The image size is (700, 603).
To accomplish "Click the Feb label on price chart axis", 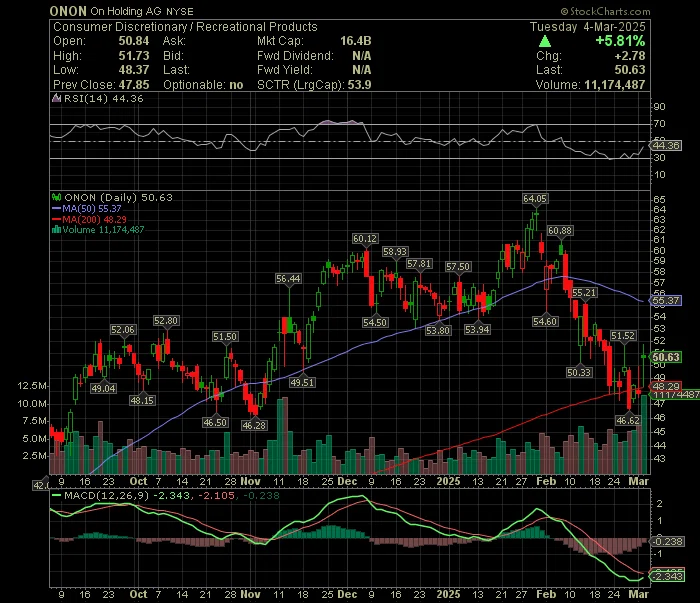I will click(x=546, y=481).
